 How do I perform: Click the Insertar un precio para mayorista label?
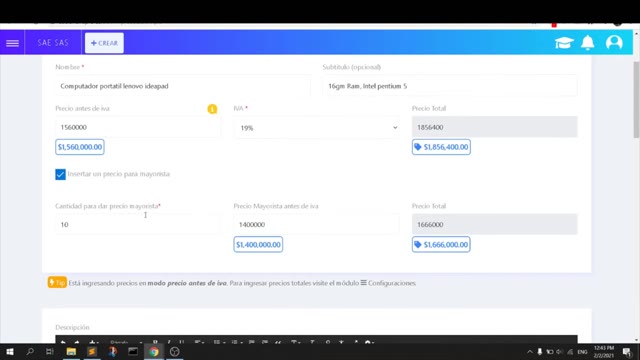119,174
